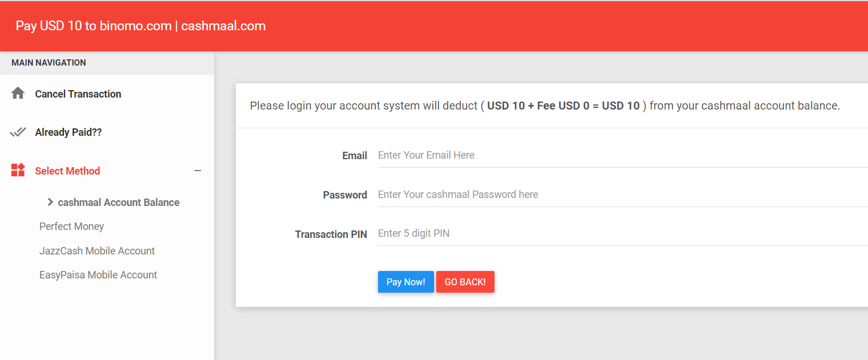The height and width of the screenshot is (360, 868).
Task: Click the MAIN NAVIGATION header label
Action: [x=49, y=63]
